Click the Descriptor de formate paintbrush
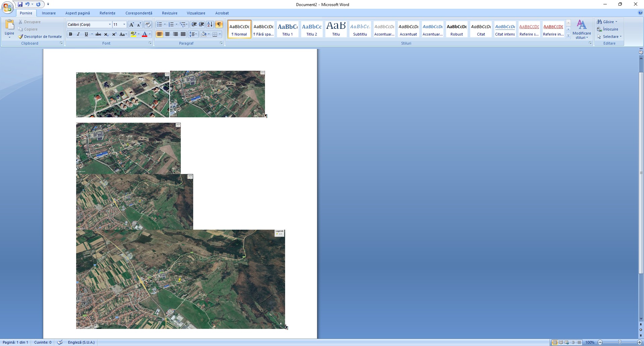644x346 pixels. click(x=40, y=37)
